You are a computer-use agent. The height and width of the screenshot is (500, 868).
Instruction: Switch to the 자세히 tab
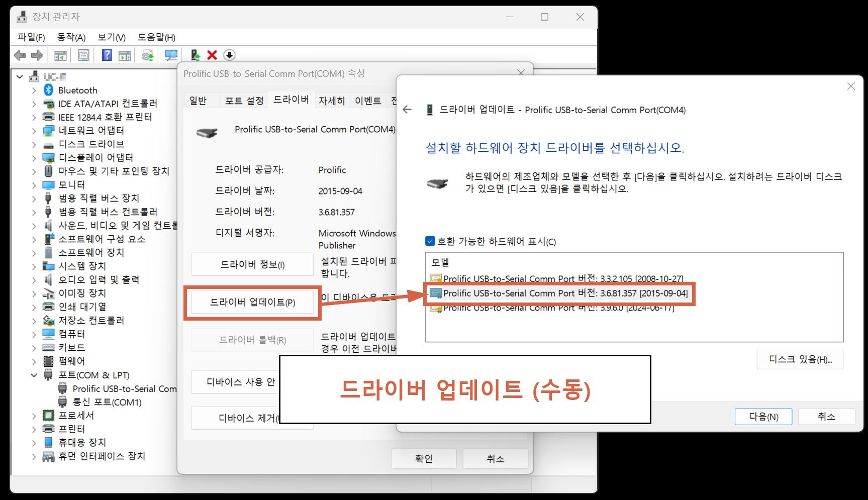(x=332, y=101)
